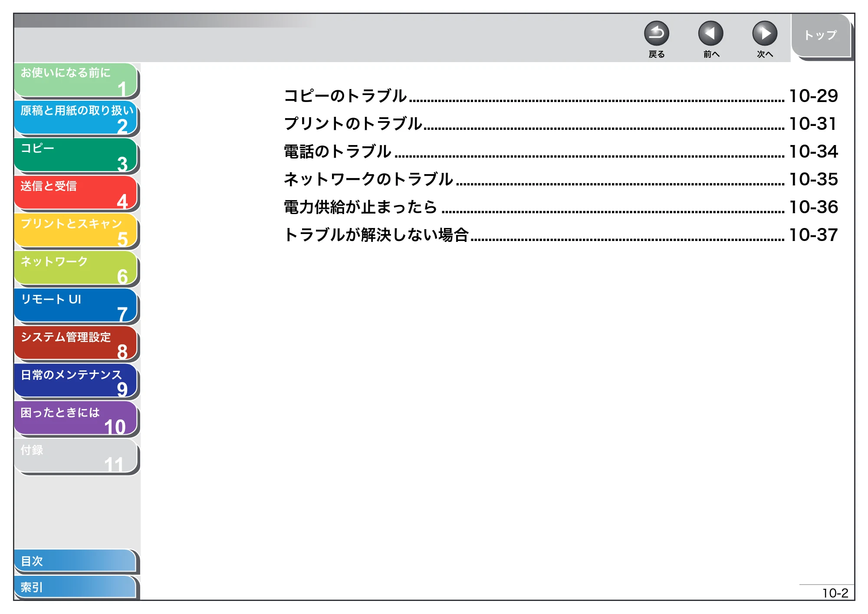Click the 次へ (next page) arrow icon

click(765, 33)
